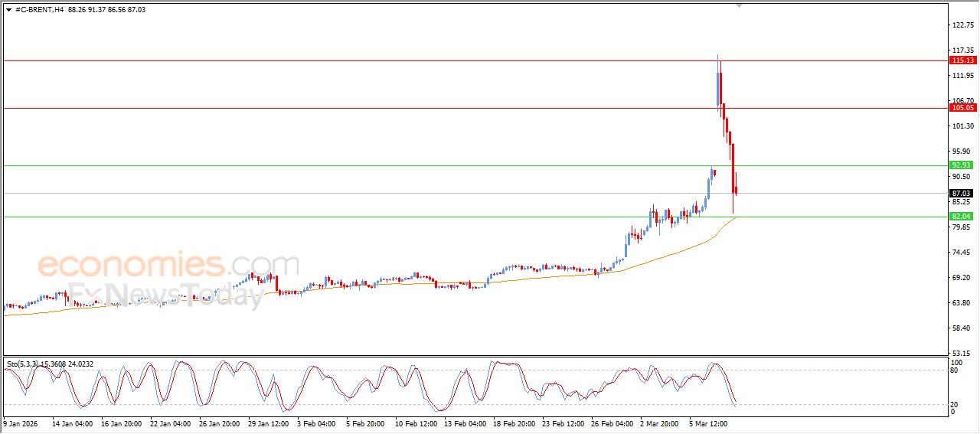Screen dimensions: 980x434
Task: Select the green 92.93 price tag
Action: (962, 165)
